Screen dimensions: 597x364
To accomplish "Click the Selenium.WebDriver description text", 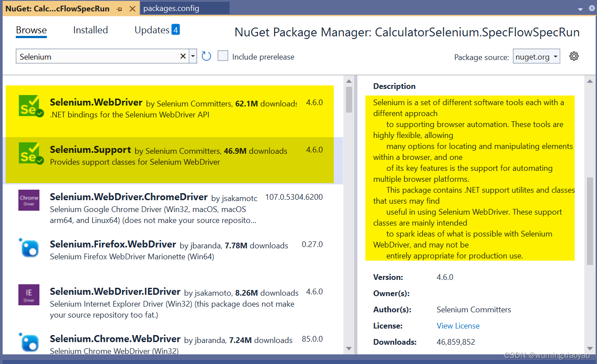I will [130, 115].
